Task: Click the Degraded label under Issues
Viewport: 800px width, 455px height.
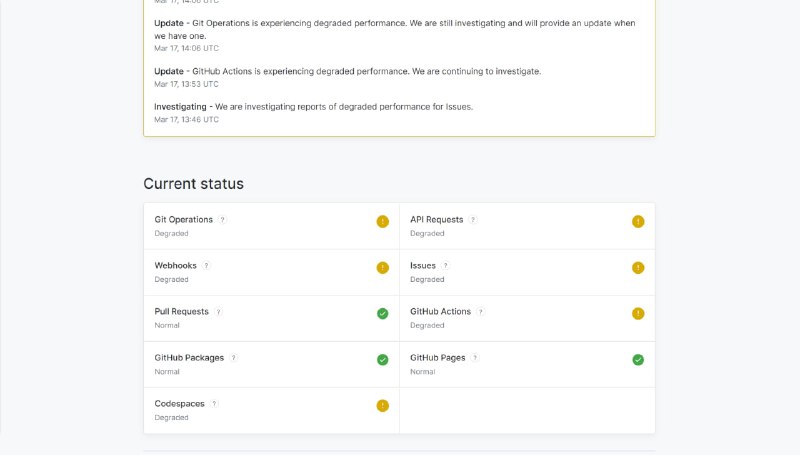Action: click(427, 280)
